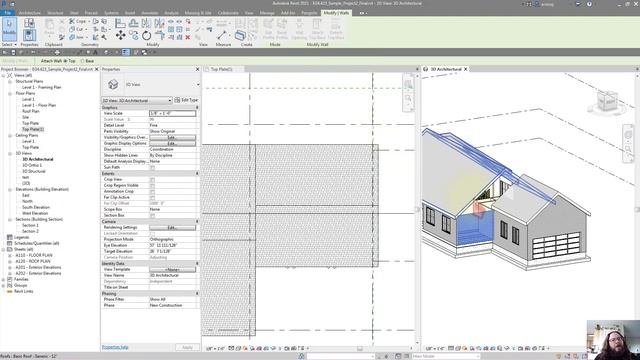The height and width of the screenshot is (360, 640).
Task: Enable the Crop View checkbox
Action: pyautogui.click(x=152, y=180)
